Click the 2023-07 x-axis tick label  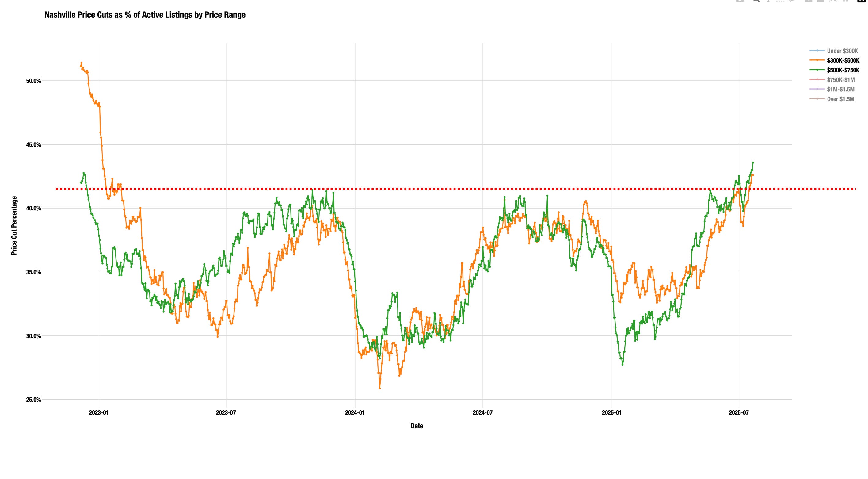pos(226,412)
